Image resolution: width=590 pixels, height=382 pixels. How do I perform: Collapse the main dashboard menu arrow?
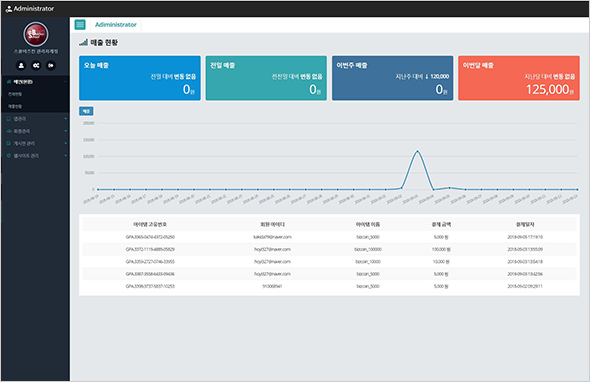coord(65,82)
